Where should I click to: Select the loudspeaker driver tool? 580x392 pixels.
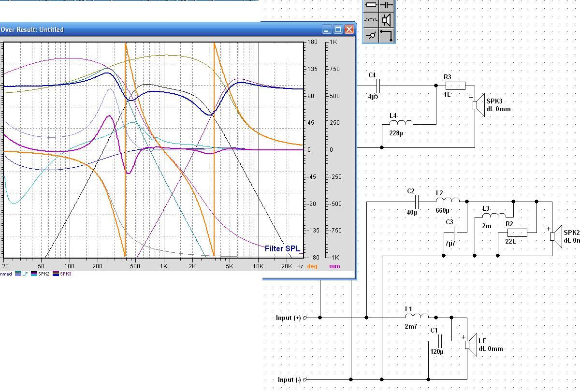[387, 20]
